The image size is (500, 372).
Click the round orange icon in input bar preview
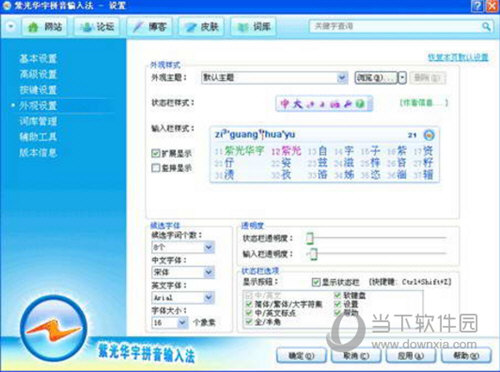pos(429,135)
